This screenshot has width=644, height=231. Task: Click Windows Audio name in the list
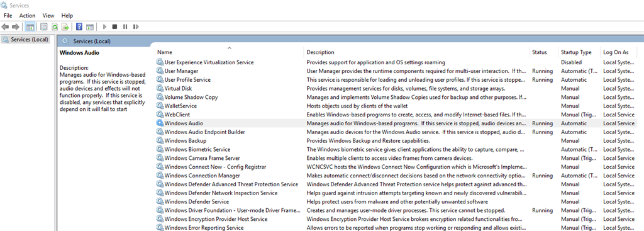pyautogui.click(x=184, y=123)
